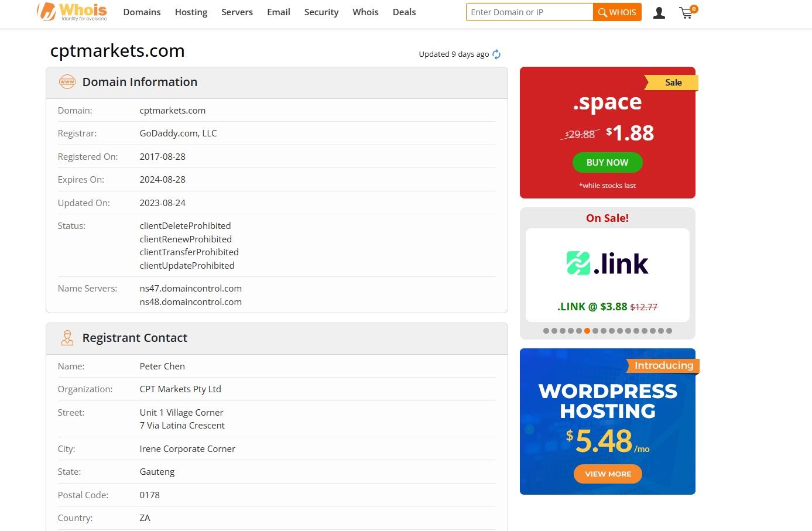This screenshot has height=531, width=812.
Task: Click the registrant name Peter Chen
Action: (x=162, y=366)
